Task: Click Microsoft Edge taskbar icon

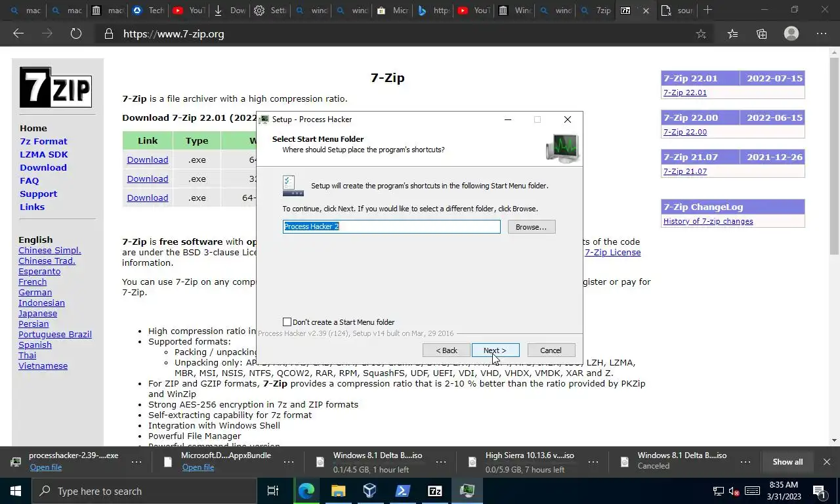Action: [306, 491]
